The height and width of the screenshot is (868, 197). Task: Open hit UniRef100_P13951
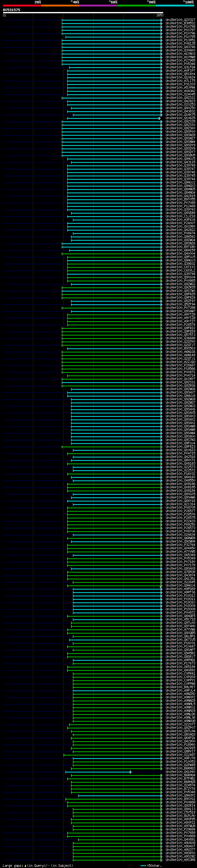tap(180, 40)
